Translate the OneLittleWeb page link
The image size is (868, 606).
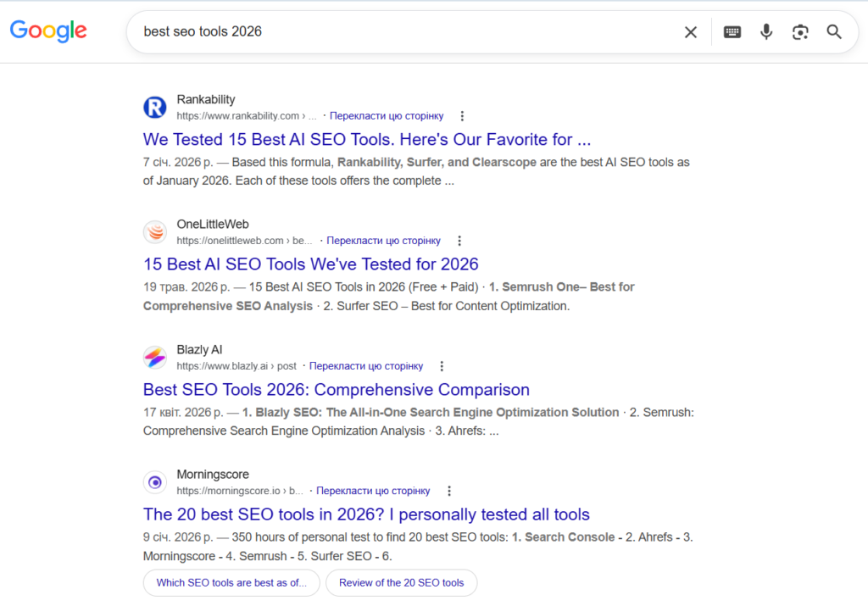pyautogui.click(x=384, y=241)
